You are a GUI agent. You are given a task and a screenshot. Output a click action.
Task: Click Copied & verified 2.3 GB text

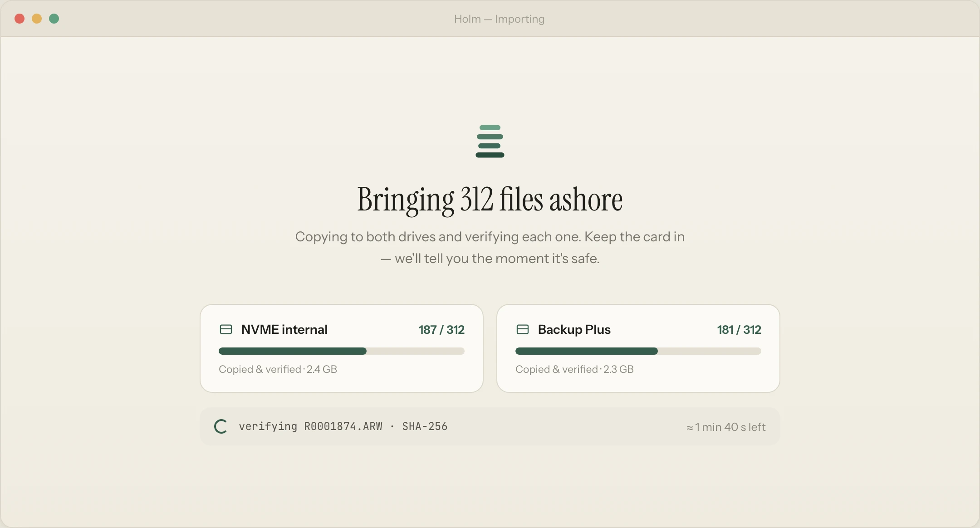coord(574,369)
